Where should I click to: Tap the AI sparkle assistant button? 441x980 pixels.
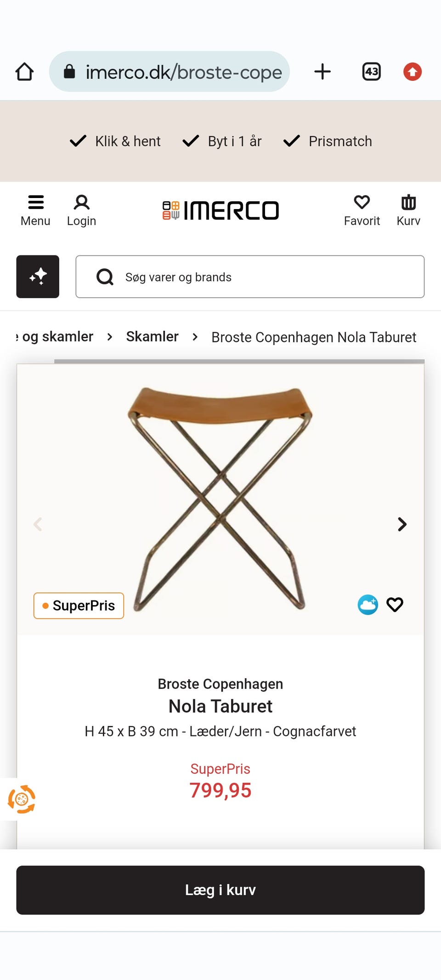pyautogui.click(x=38, y=277)
